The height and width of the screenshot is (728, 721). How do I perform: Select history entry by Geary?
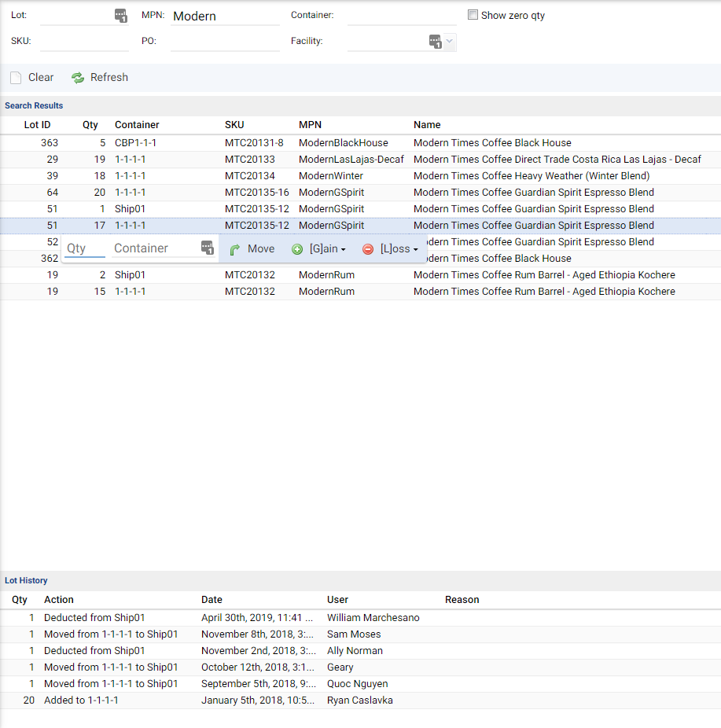(x=360, y=667)
